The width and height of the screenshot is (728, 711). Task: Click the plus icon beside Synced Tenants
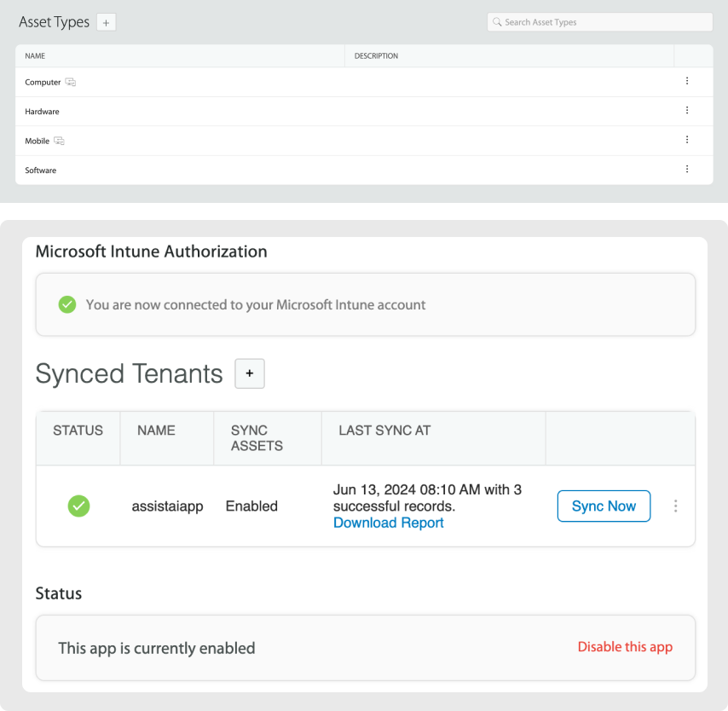[x=249, y=373]
